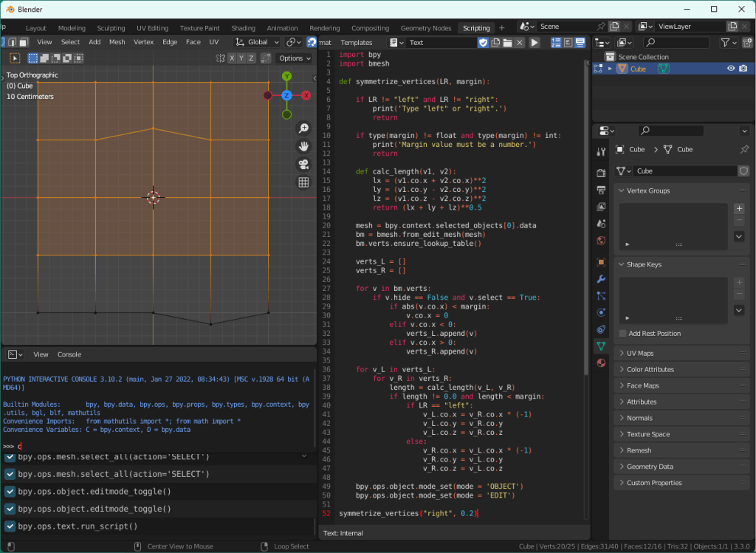Open the Global transform orientation dropdown

click(258, 43)
